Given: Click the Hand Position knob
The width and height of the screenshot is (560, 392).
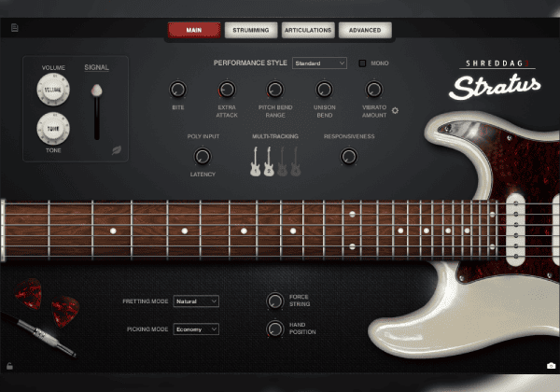Looking at the screenshot, I should point(275,329).
